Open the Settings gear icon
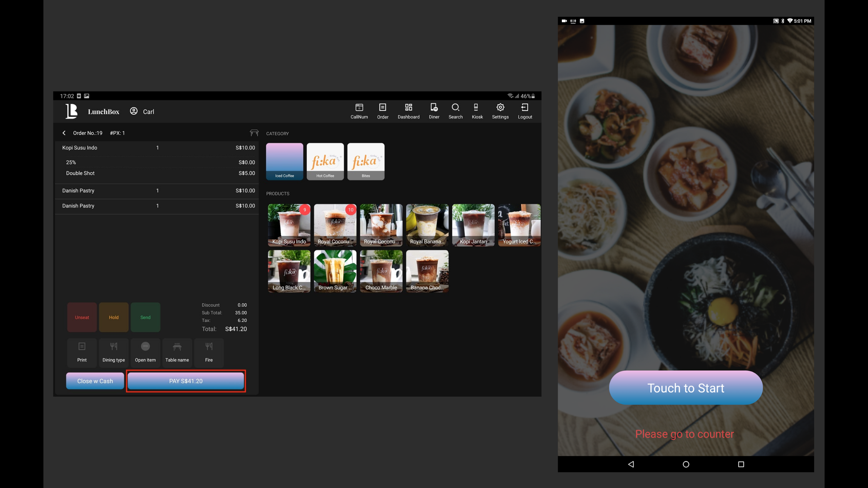 (500, 111)
